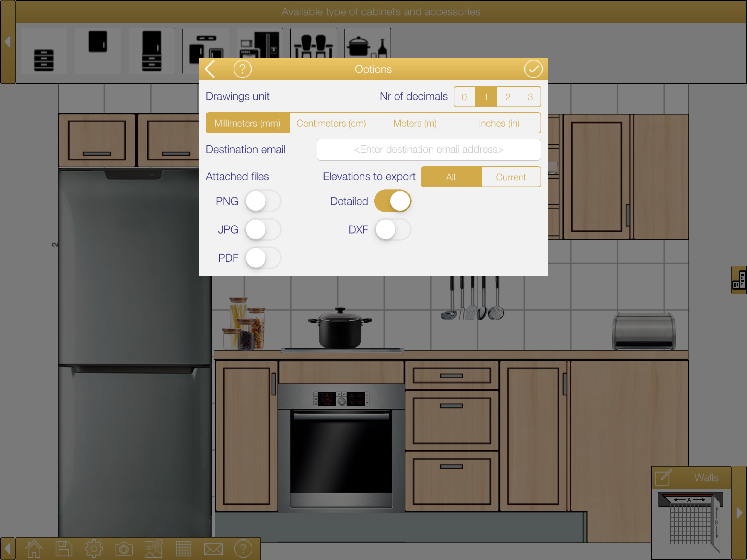Screen dimensions: 747x560
Task: Click the checkmark icon to confirm Options
Action: (533, 69)
